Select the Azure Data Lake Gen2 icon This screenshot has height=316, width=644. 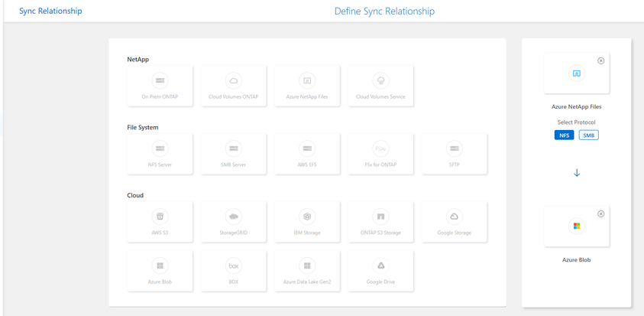307,266
